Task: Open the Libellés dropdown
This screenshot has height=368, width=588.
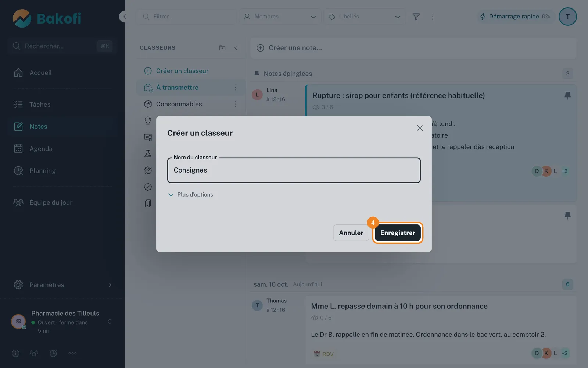Action: 365,17
